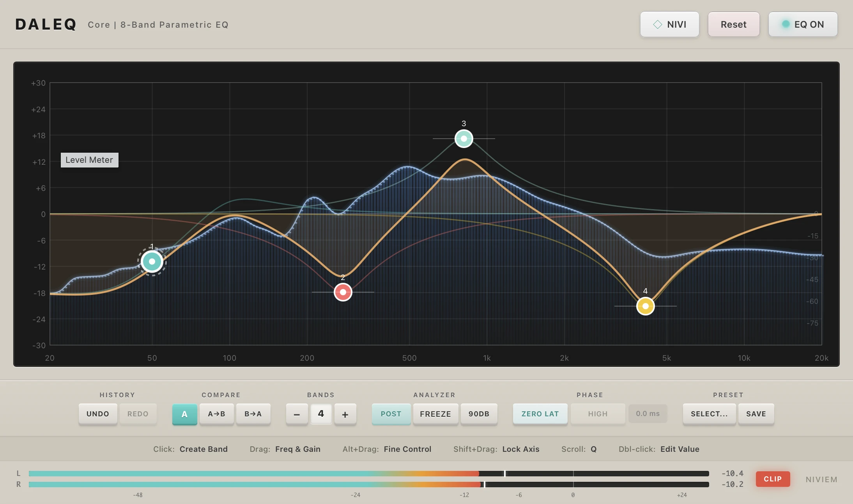Undo the last change
Image resolution: width=853 pixels, height=504 pixels.
pos(98,414)
